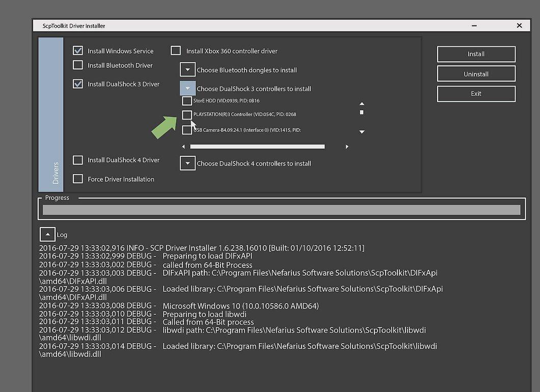Screen dimensions: 540x392
Task: Collapse the Log panel arrow
Action: (47, 234)
